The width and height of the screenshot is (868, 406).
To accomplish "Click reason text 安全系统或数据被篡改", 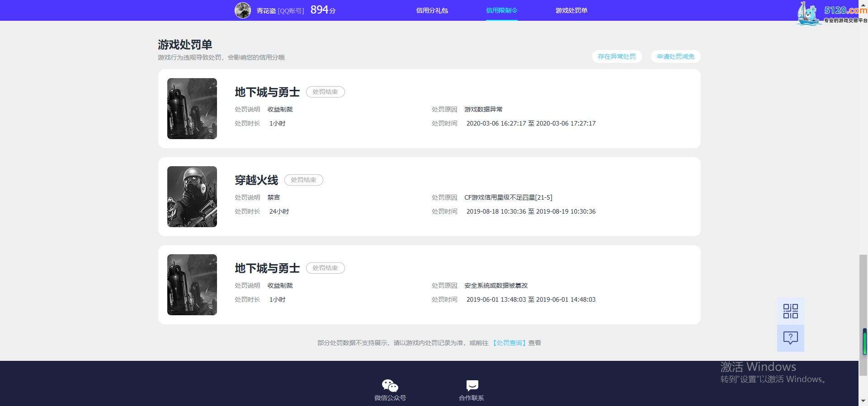I will [496, 285].
